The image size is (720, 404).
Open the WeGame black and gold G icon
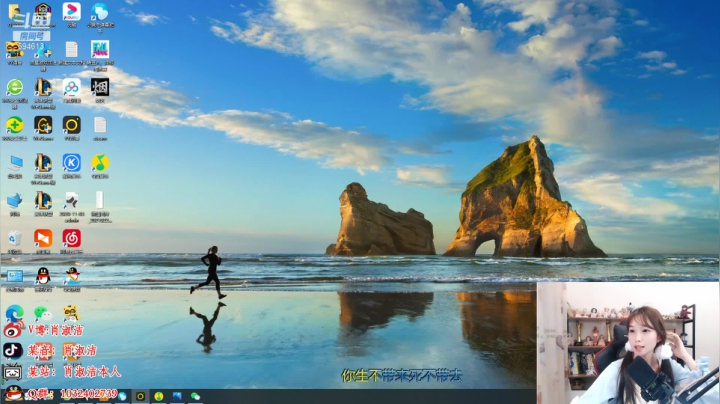tap(43, 125)
